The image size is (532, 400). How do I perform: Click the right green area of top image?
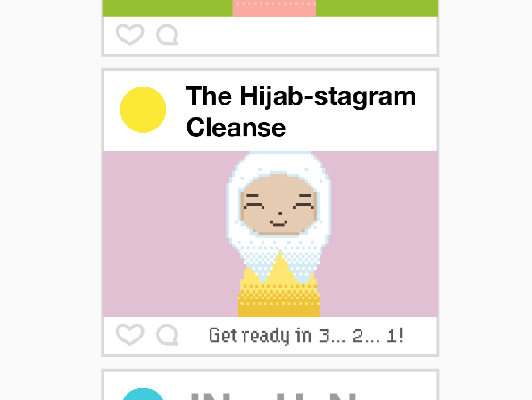click(x=376, y=8)
